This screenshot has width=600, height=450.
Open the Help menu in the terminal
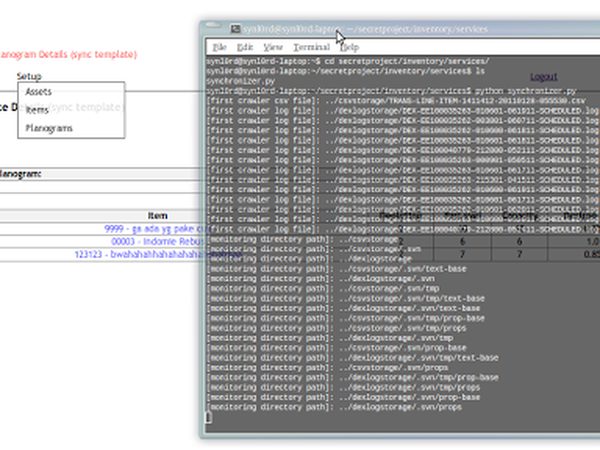tap(349, 47)
